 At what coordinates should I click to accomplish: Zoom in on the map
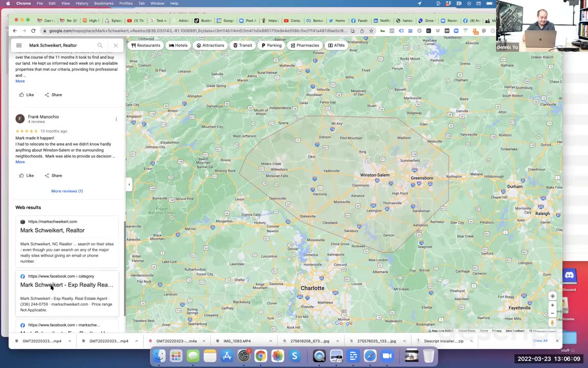pyautogui.click(x=552, y=305)
